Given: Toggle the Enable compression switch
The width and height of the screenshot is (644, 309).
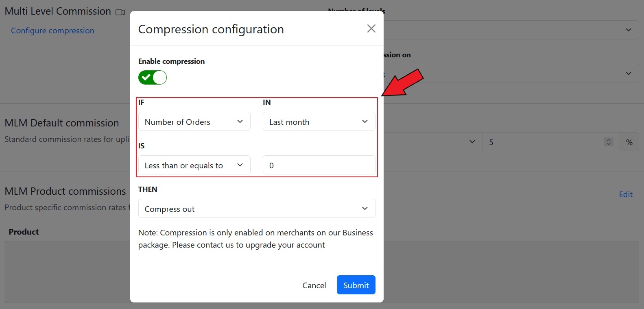Looking at the screenshot, I should (153, 77).
